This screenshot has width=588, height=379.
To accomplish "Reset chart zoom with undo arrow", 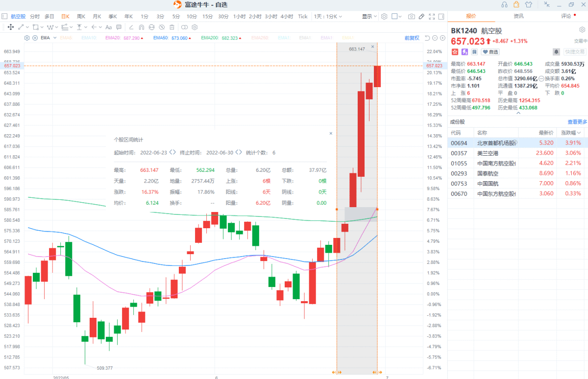I will 427,38.
